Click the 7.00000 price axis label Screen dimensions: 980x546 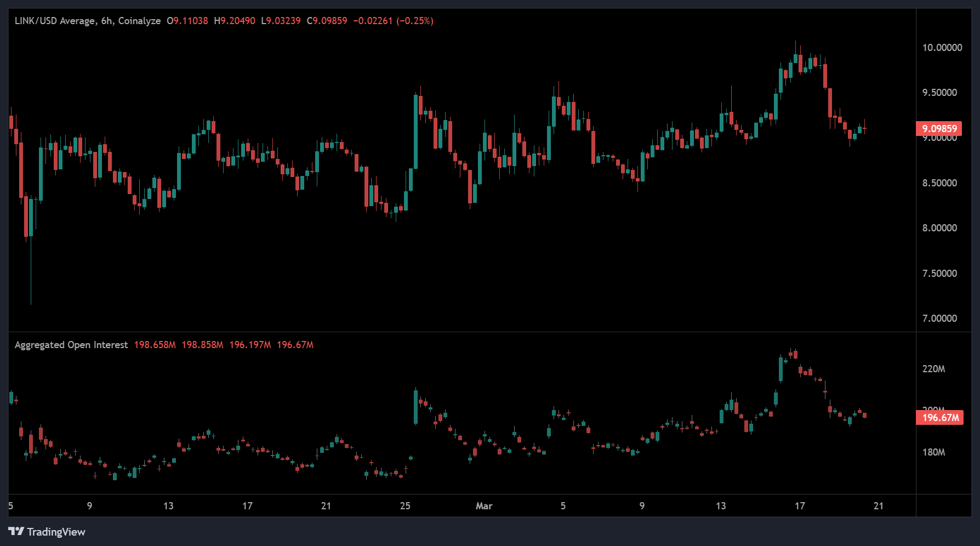939,318
